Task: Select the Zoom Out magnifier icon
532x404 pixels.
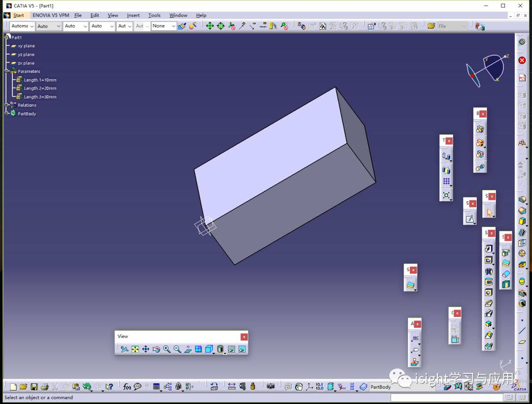Action: click(x=177, y=349)
